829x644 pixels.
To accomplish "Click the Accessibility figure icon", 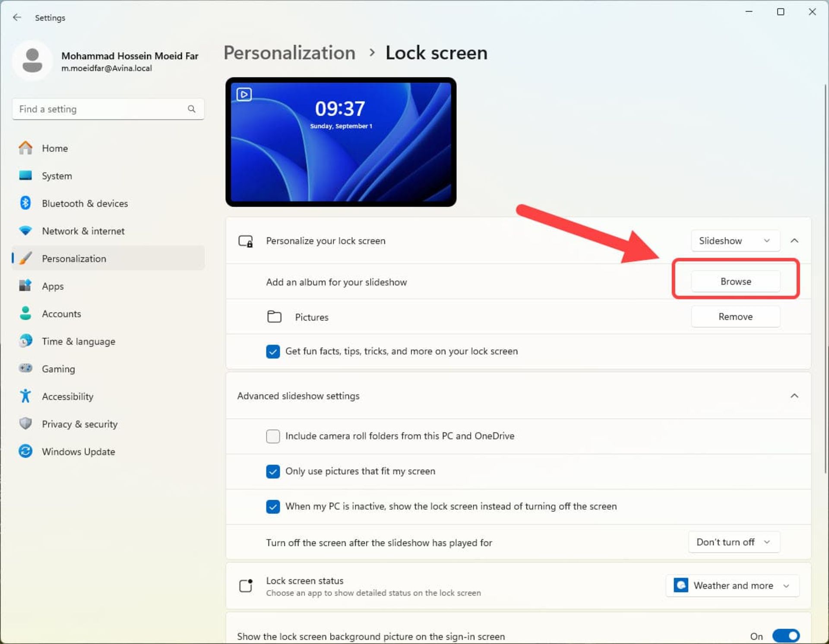I will click(x=25, y=396).
